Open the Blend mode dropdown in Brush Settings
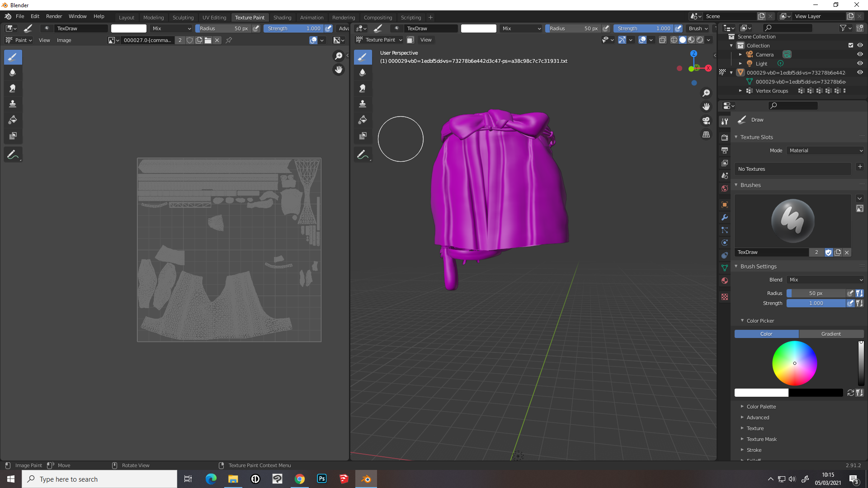 826,280
